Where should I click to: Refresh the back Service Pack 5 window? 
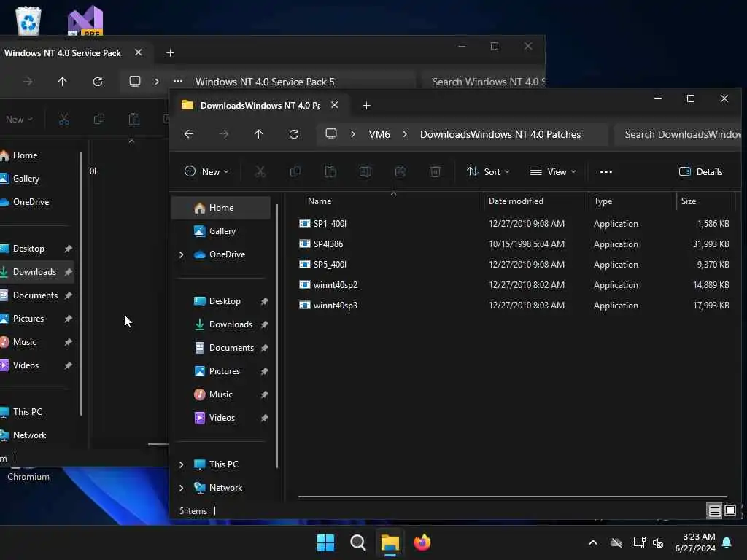click(x=98, y=82)
